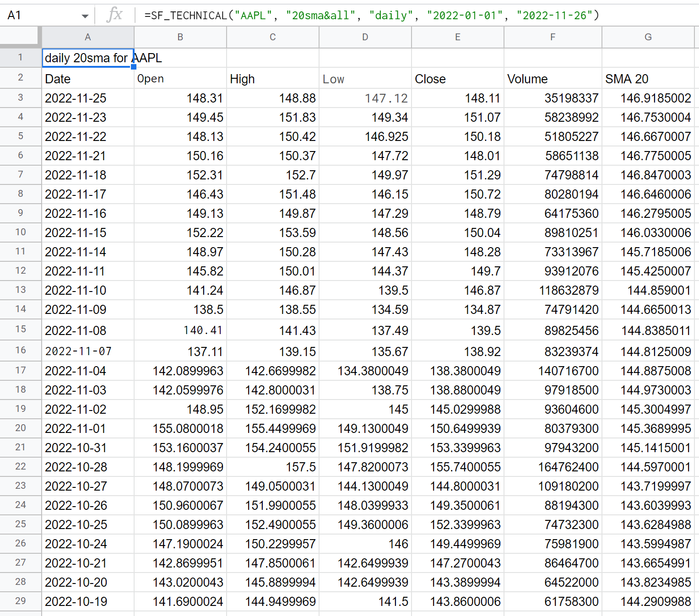The width and height of the screenshot is (699, 616).
Task: Select column E header
Action: [x=458, y=37]
